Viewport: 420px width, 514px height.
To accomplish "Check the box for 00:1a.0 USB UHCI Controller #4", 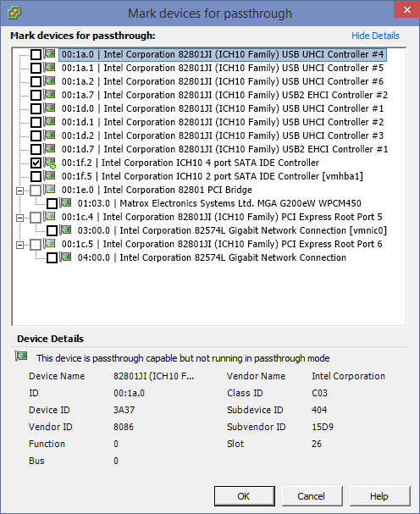I will 36,54.
